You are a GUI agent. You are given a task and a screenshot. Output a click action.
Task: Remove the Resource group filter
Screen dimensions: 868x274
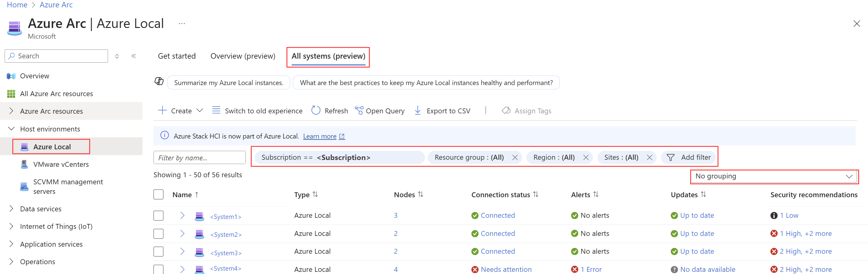pos(515,157)
